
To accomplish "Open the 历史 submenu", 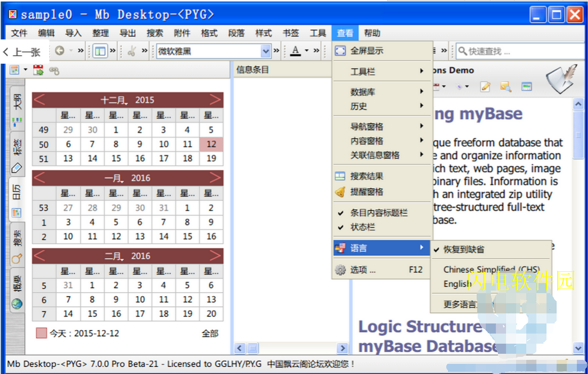I will tap(382, 106).
